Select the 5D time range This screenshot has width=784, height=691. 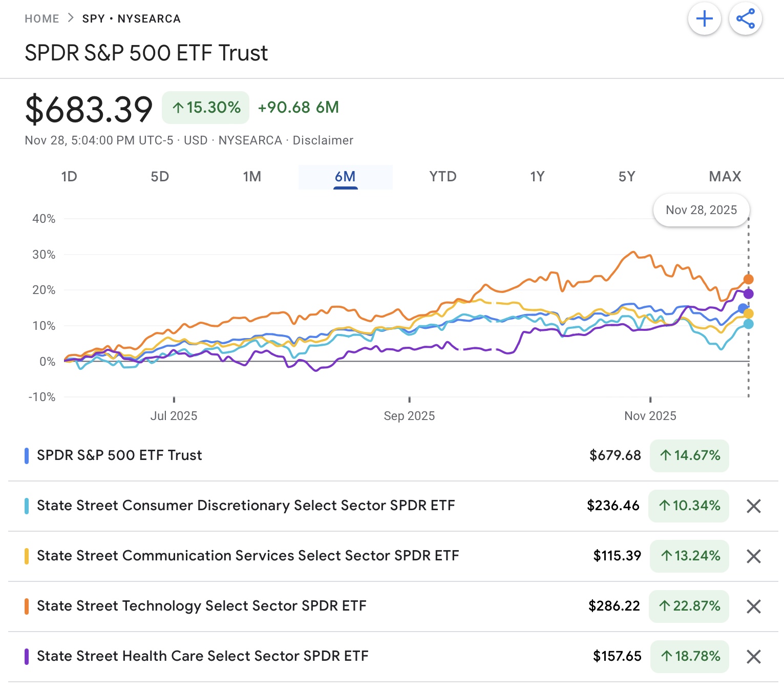160,177
